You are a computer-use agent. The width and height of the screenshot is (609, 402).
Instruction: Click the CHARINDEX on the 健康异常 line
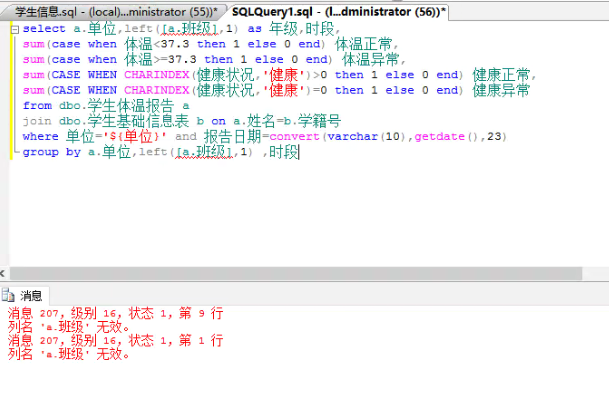(x=157, y=90)
